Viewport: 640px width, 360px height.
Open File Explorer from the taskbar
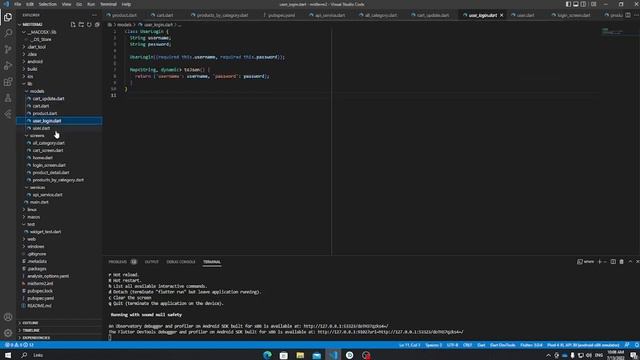[x=300, y=355]
